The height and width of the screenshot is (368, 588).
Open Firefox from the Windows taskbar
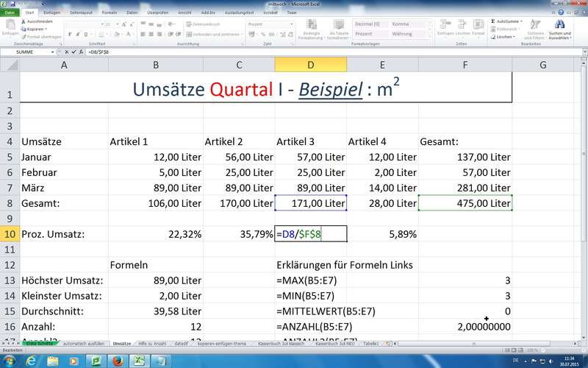(118, 361)
